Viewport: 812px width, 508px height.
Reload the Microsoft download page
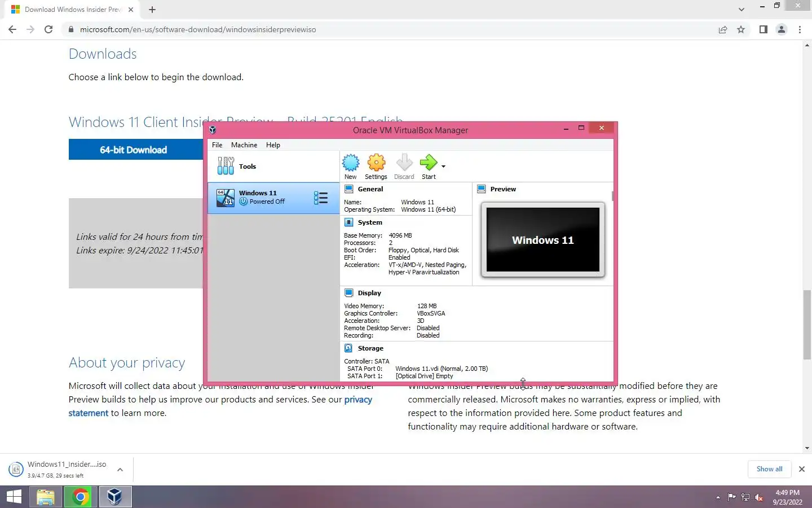pyautogui.click(x=48, y=29)
